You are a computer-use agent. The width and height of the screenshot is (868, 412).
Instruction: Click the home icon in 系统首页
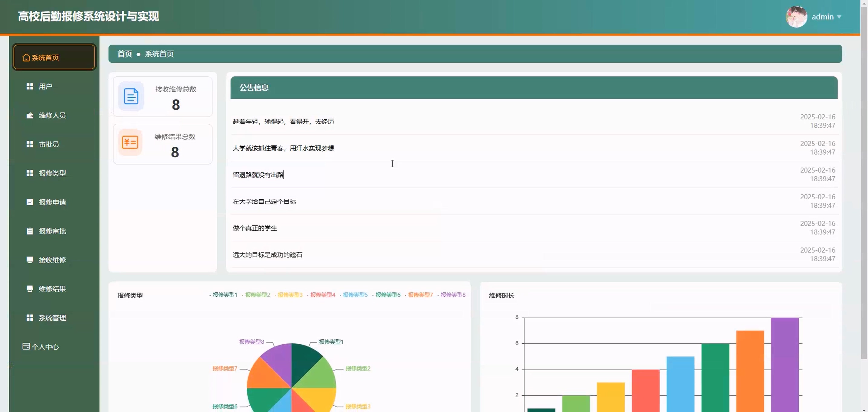point(26,57)
